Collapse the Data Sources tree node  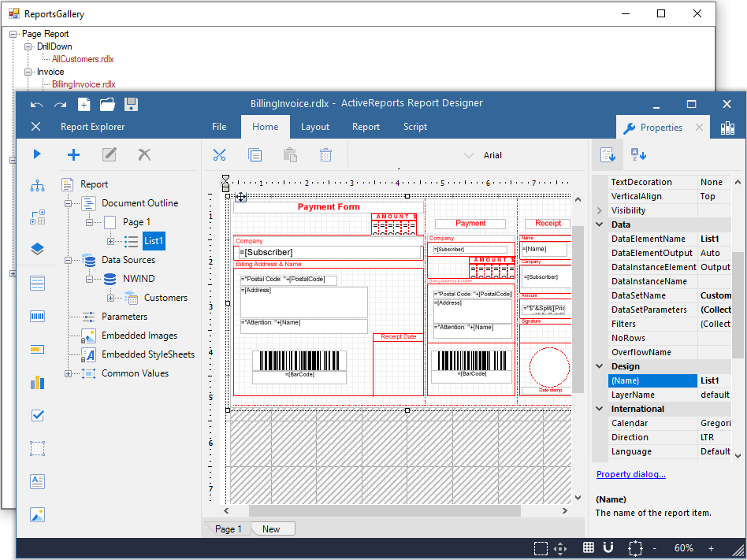pos(68,260)
